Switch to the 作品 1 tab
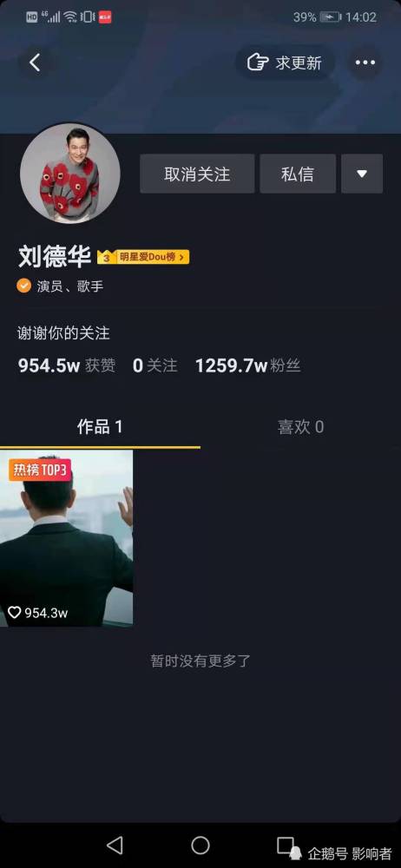Screen dimensions: 401x868 pos(101,427)
